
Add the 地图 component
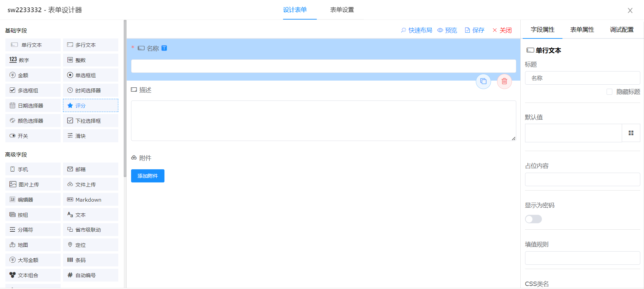(33, 245)
